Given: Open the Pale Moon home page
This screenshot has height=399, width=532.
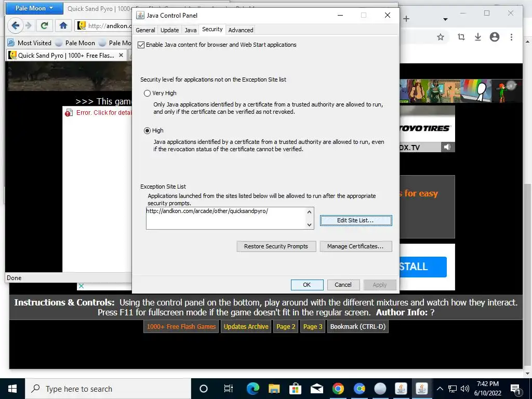Looking at the screenshot, I should point(63,25).
